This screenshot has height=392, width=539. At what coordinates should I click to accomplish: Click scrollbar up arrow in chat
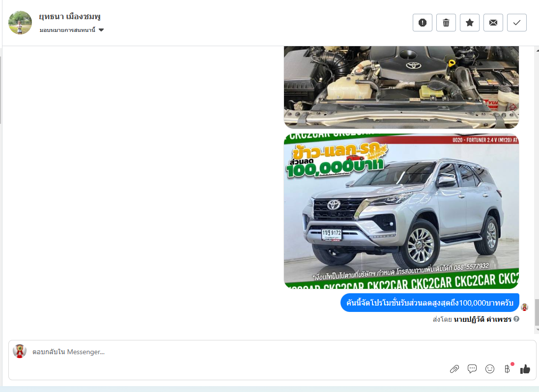pos(538,50)
